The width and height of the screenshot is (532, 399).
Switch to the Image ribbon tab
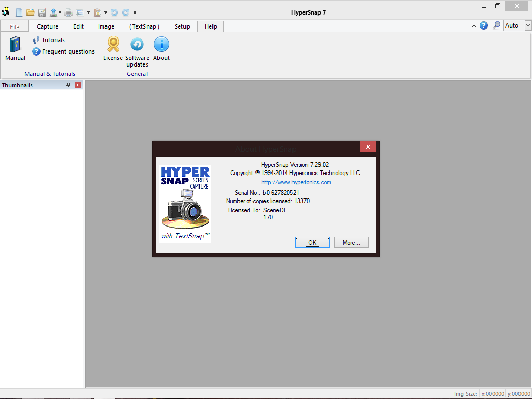point(106,26)
